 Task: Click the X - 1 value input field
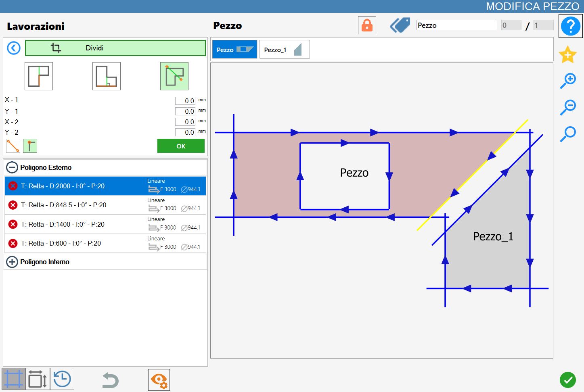point(185,101)
